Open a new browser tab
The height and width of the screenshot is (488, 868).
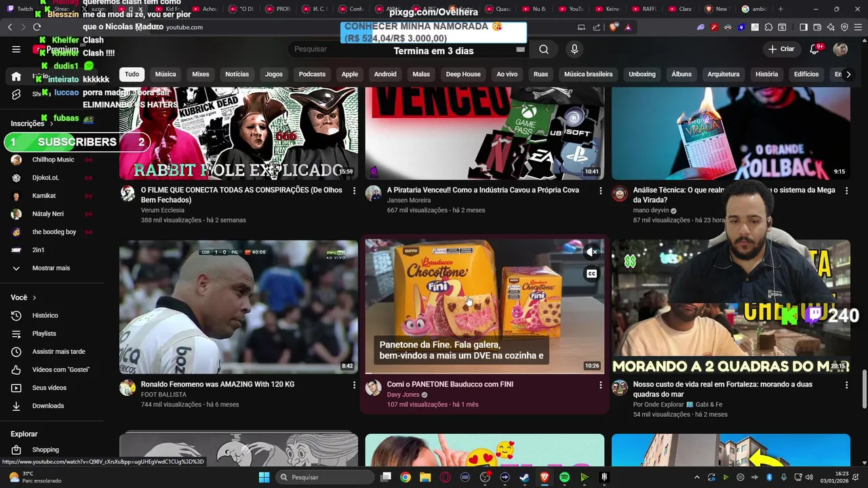pyautogui.click(x=781, y=9)
